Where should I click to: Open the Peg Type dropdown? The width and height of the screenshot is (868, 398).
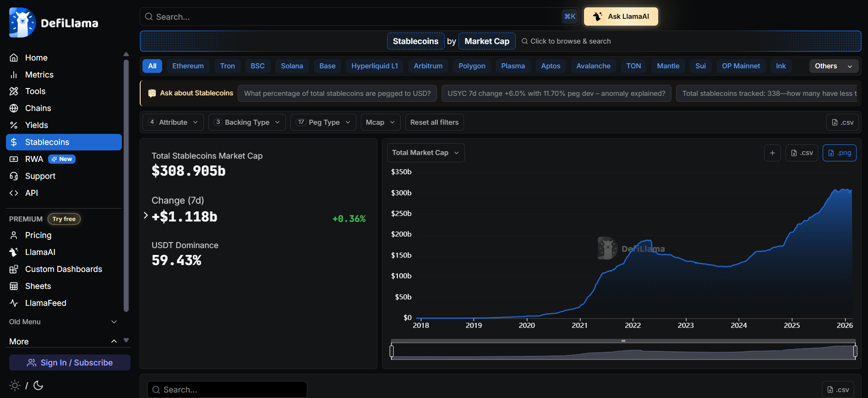323,122
